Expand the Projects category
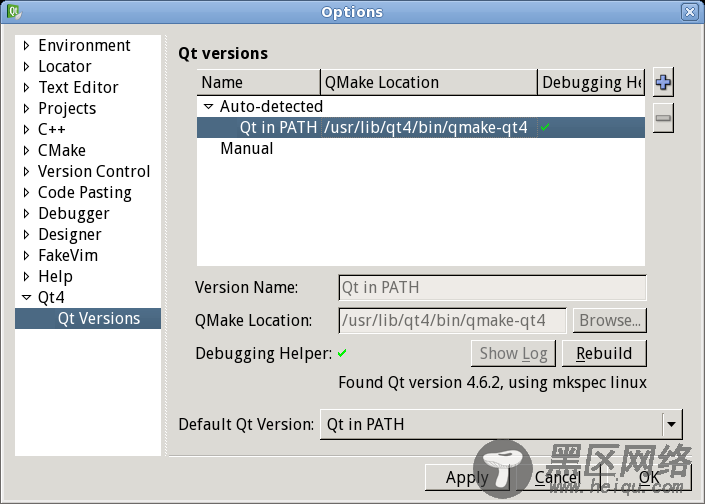This screenshot has width=705, height=504. click(26, 108)
